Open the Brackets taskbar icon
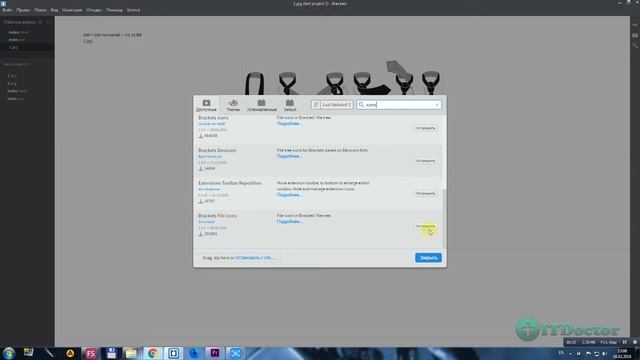Screen dimensions: 640x360 pos(173,353)
